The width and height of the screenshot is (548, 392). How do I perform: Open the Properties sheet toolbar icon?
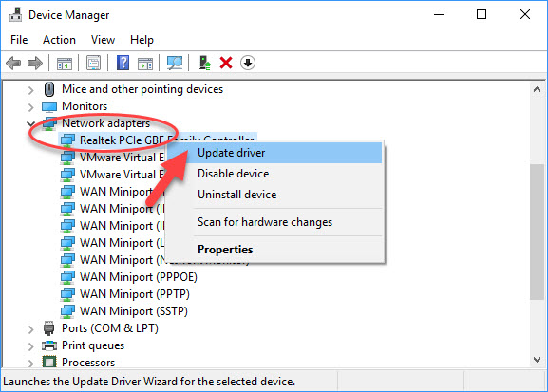coord(93,64)
